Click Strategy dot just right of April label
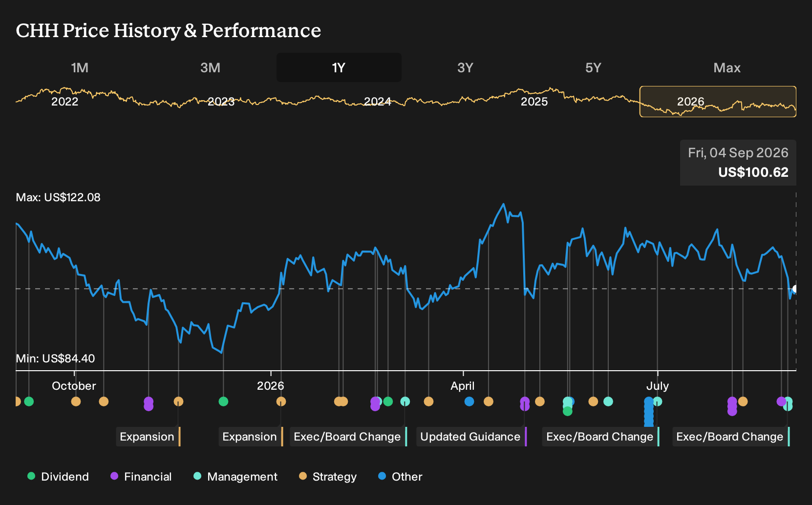The width and height of the screenshot is (812, 505). 488,401
